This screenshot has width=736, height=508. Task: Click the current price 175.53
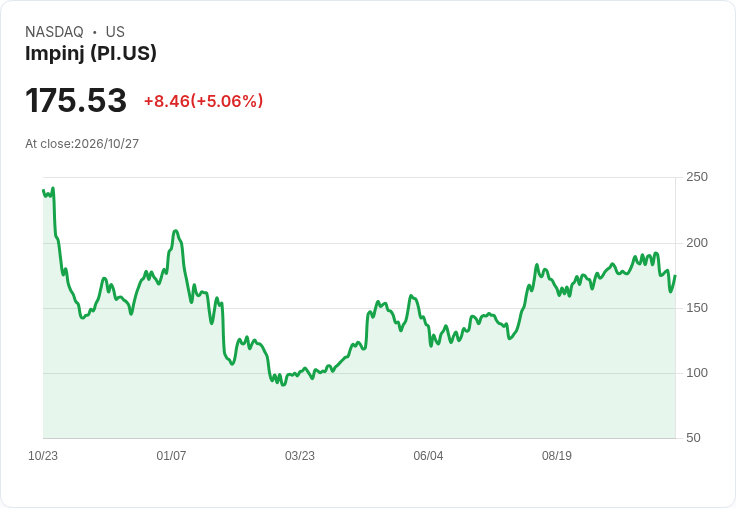coord(76,100)
